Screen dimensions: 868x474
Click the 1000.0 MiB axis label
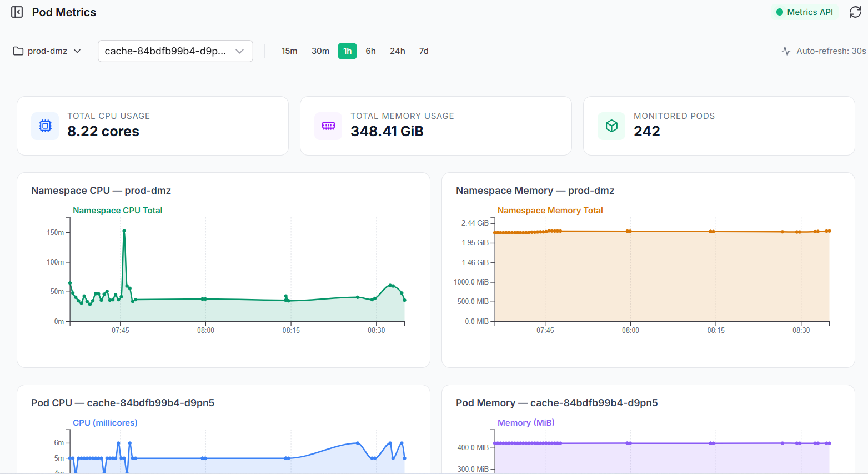(471, 282)
